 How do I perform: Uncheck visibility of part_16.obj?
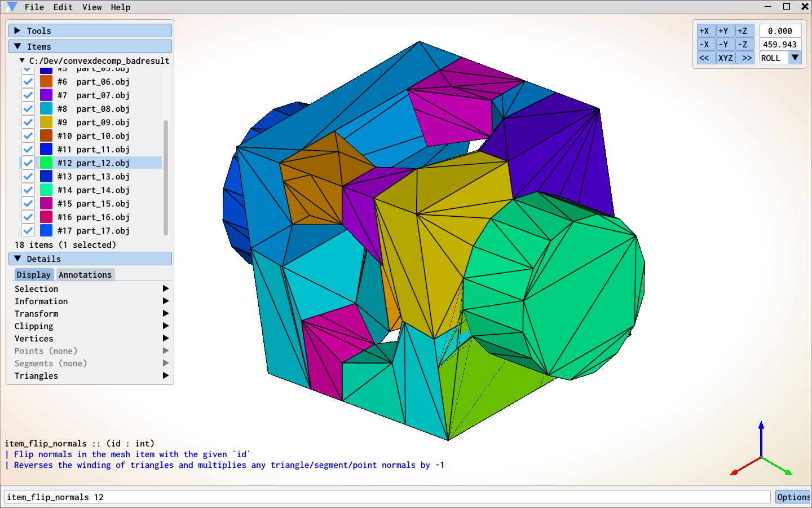(28, 217)
